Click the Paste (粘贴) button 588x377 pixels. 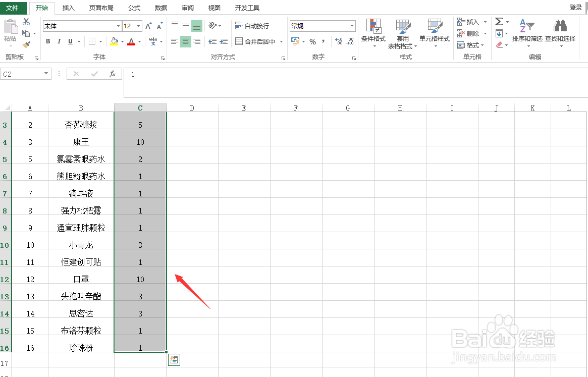coord(10,33)
